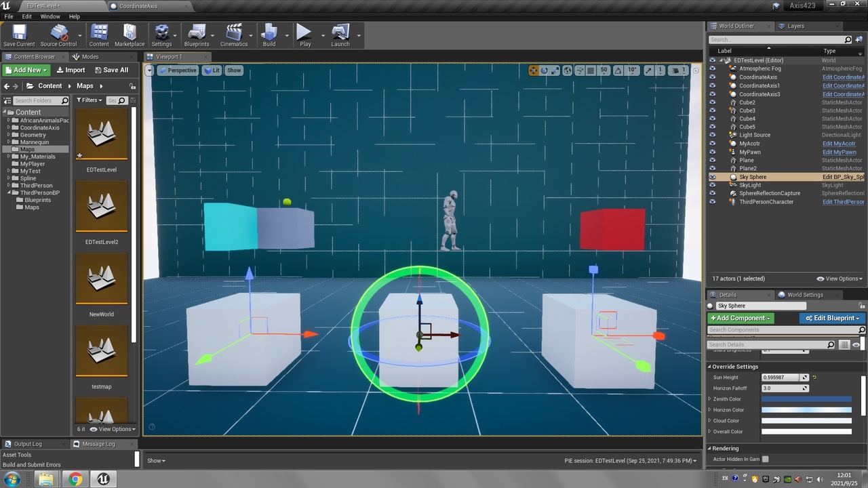868x488 pixels.
Task: Click the Edit Blueprint button
Action: point(833,318)
